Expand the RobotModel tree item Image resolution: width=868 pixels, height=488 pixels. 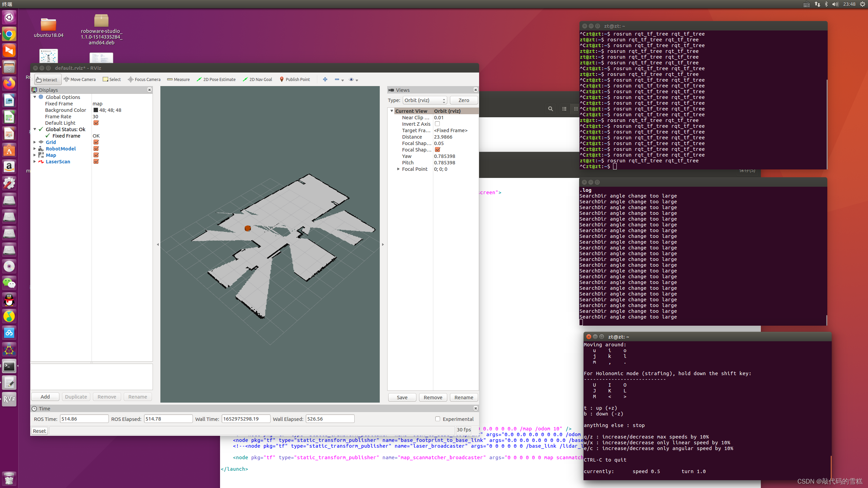pos(35,149)
